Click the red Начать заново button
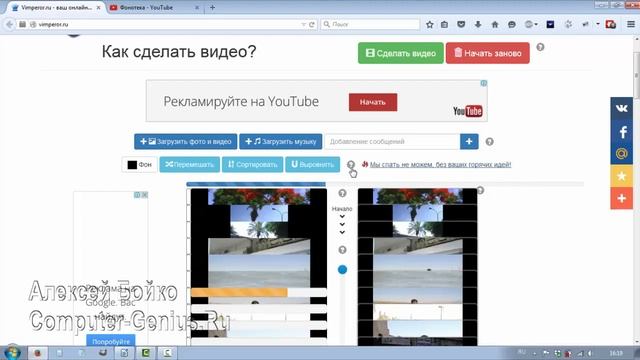Viewport: 640px width, 360px height. click(488, 53)
